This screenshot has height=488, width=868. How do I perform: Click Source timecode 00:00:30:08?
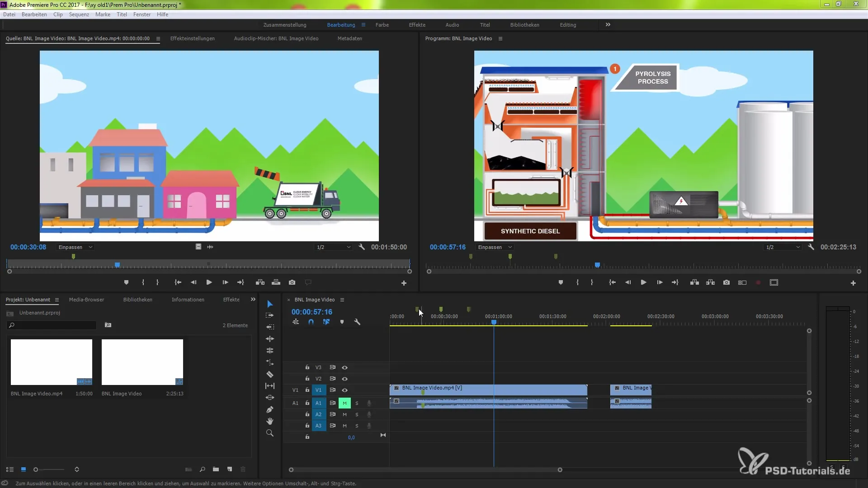pos(28,247)
